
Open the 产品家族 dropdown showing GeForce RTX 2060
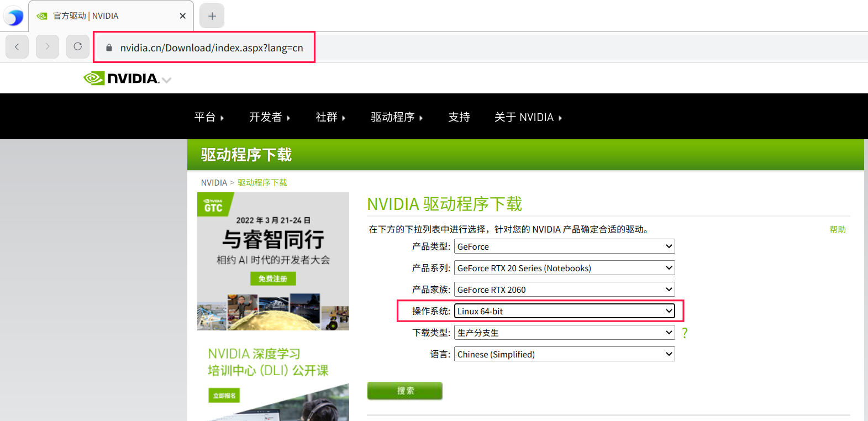coord(564,290)
